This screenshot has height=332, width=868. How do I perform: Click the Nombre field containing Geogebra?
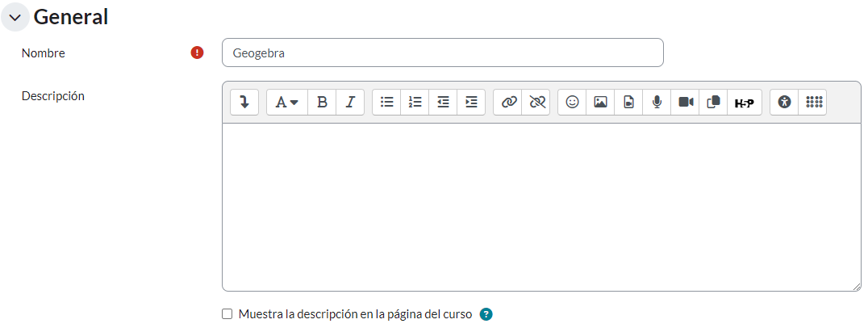coord(442,53)
